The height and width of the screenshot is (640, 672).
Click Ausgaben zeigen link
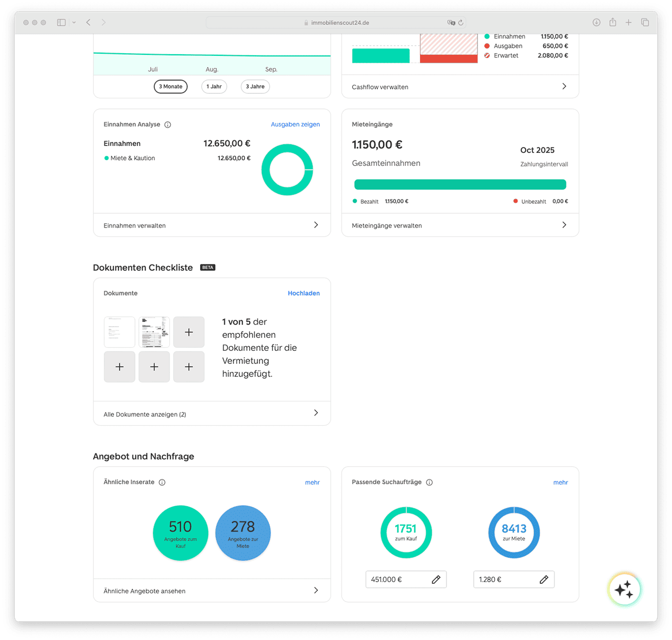point(295,125)
